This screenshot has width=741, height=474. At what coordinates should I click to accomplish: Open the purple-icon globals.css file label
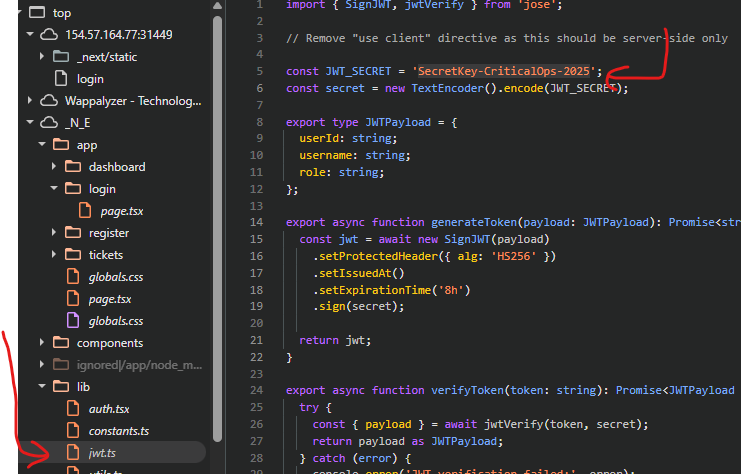(116, 321)
